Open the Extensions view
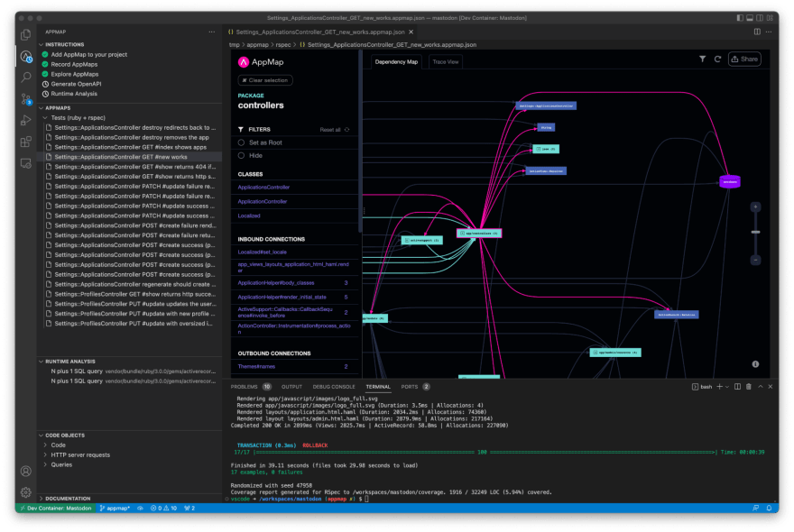Screen dimensions: 794x532 tap(26, 142)
